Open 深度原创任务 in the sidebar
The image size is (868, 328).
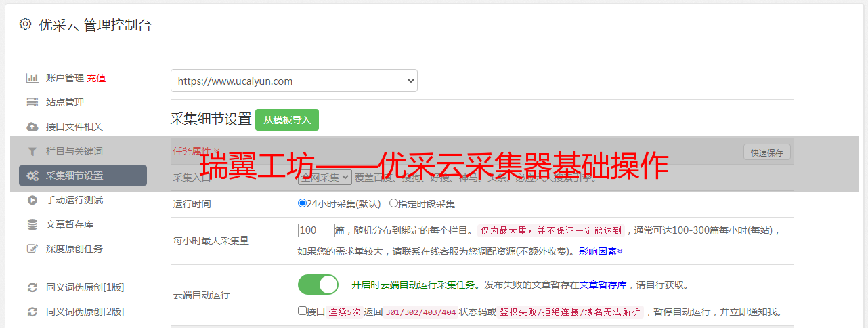click(74, 249)
